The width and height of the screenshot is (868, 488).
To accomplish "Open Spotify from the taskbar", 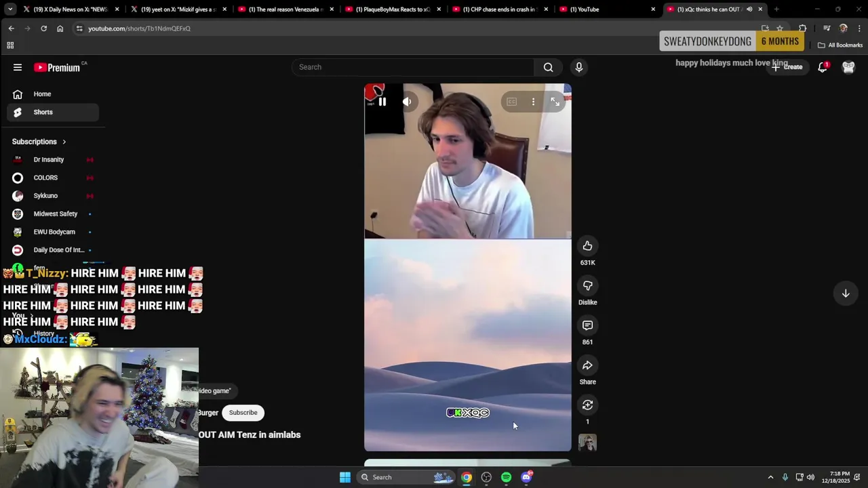I will point(506,477).
